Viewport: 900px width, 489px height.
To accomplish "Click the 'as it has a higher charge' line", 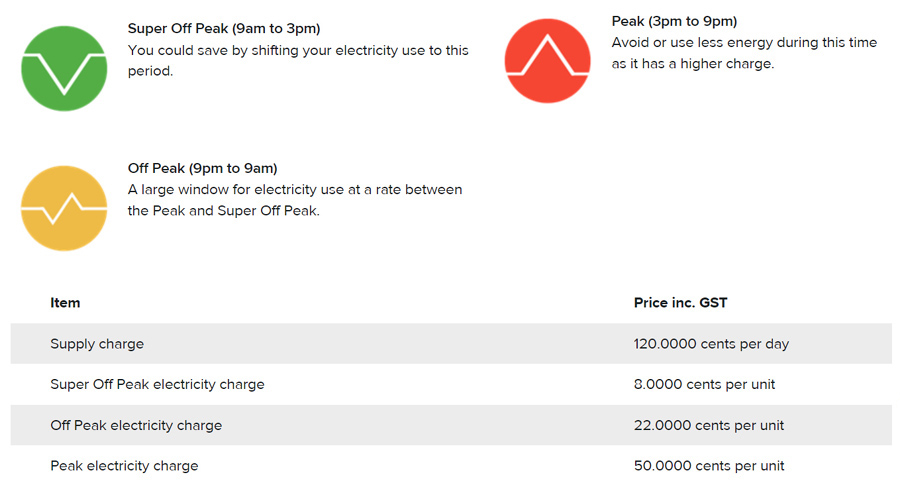I will (693, 64).
